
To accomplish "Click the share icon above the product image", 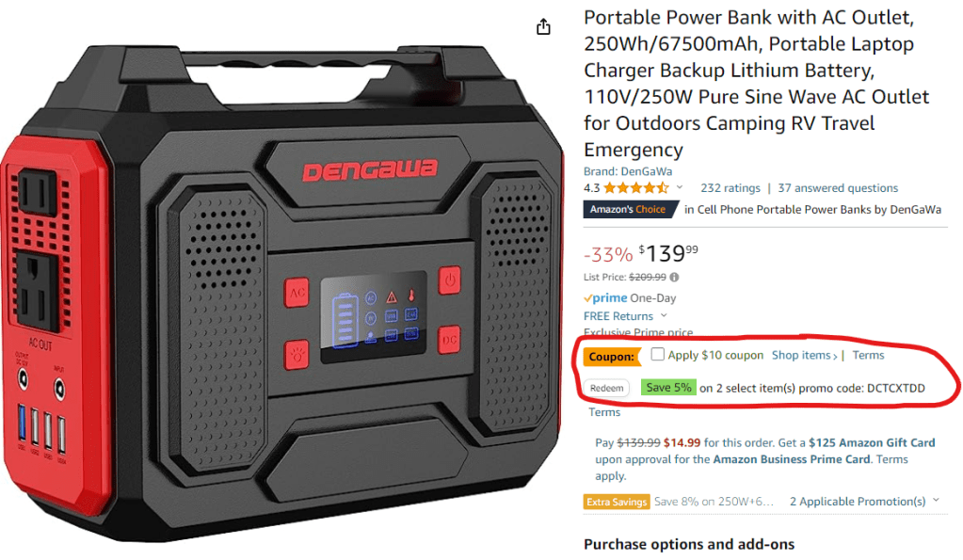I will (543, 27).
